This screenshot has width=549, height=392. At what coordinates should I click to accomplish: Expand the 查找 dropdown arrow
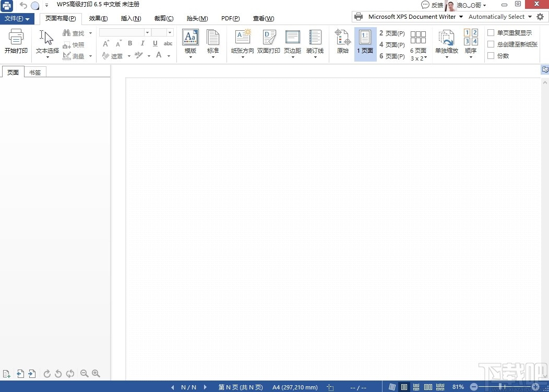pos(90,33)
